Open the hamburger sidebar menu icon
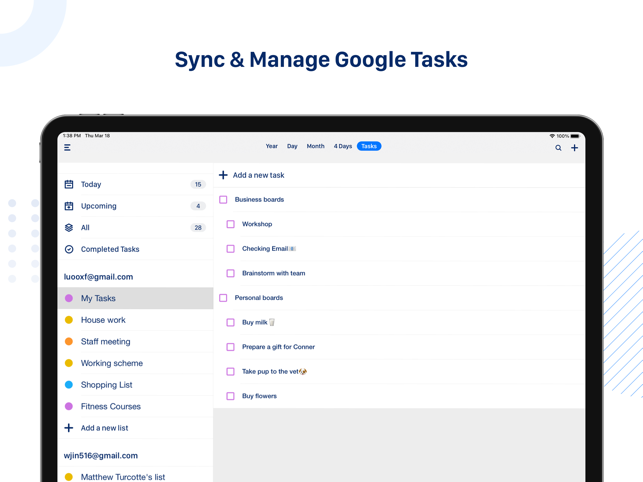 (x=67, y=148)
